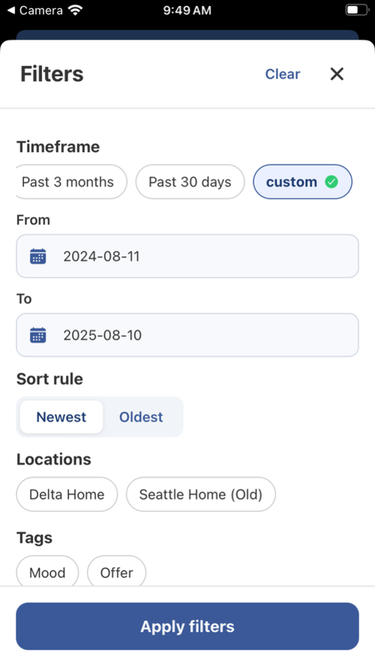Close the Filters panel with X icon
Viewport: 375px width, 666px height.
[x=337, y=74]
